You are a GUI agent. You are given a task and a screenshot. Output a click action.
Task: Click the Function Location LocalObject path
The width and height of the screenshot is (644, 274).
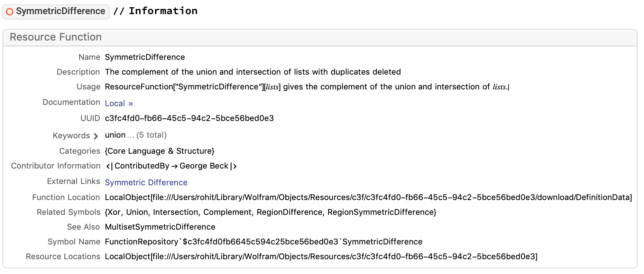tap(368, 197)
